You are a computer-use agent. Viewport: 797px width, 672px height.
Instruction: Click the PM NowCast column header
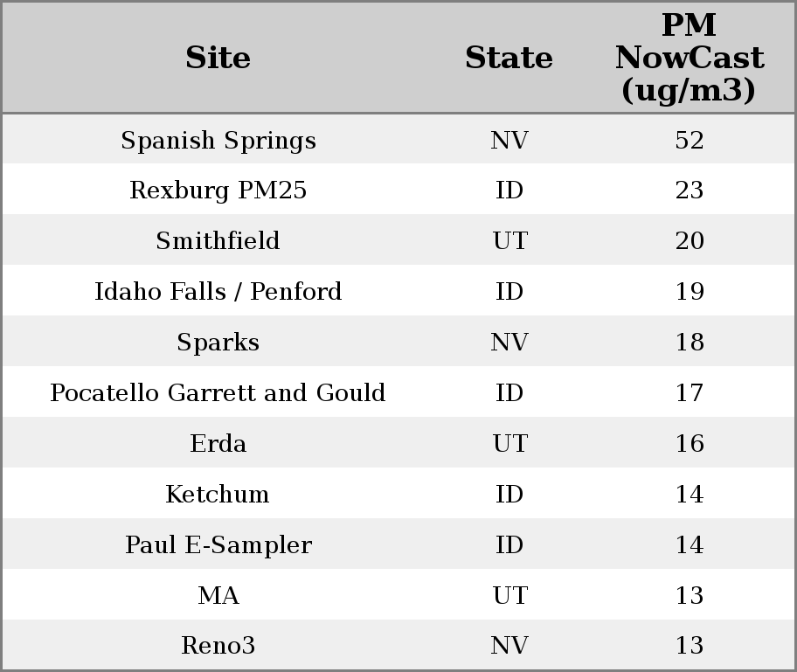(x=689, y=58)
